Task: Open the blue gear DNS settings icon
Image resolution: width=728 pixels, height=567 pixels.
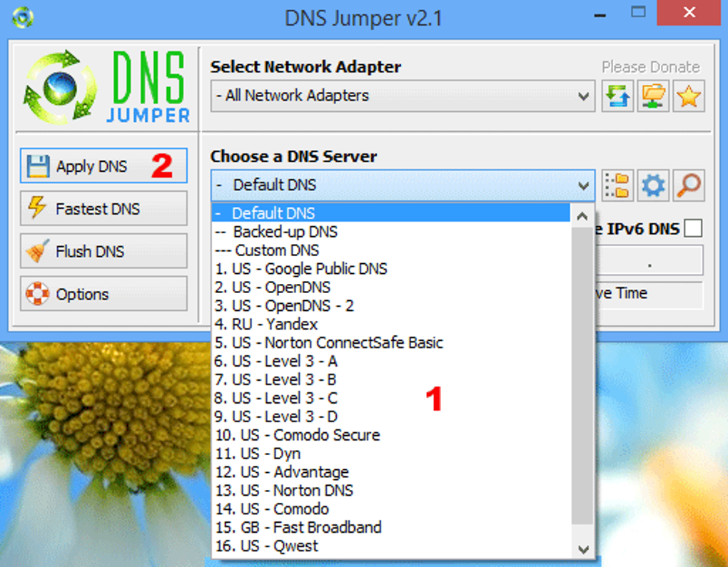Action: [x=653, y=185]
